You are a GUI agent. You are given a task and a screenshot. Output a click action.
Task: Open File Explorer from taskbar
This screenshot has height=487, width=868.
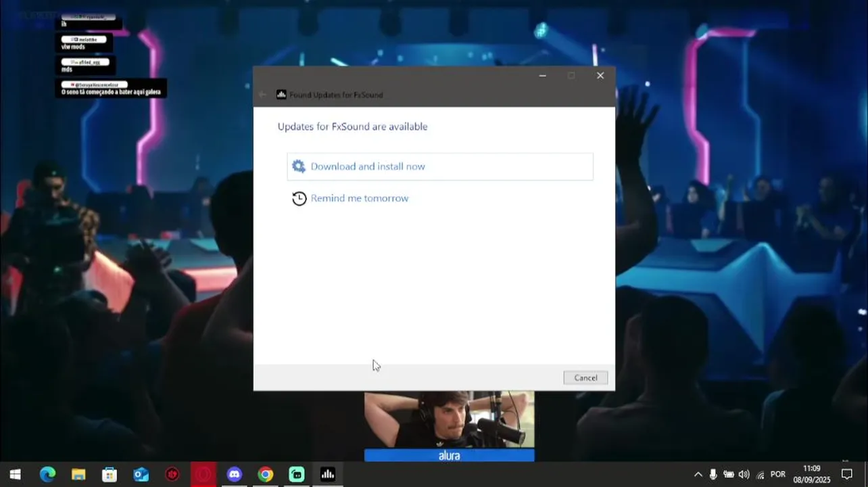(x=78, y=475)
